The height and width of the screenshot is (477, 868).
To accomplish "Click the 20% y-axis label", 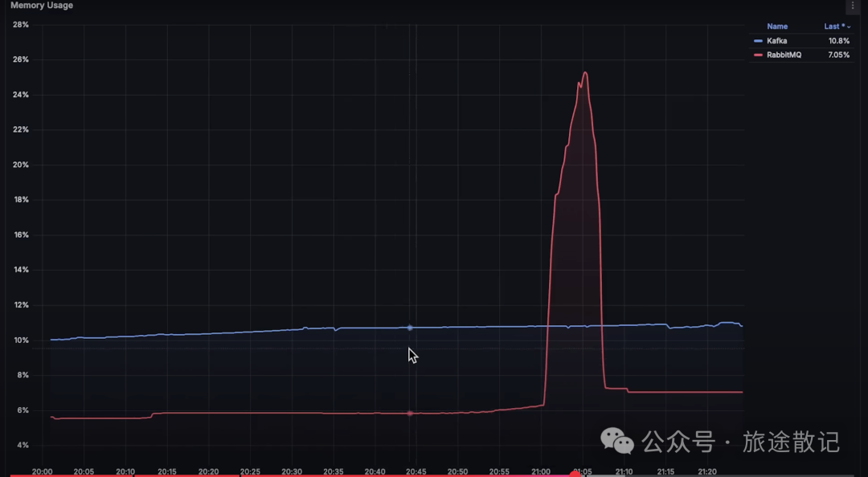I will coord(20,165).
